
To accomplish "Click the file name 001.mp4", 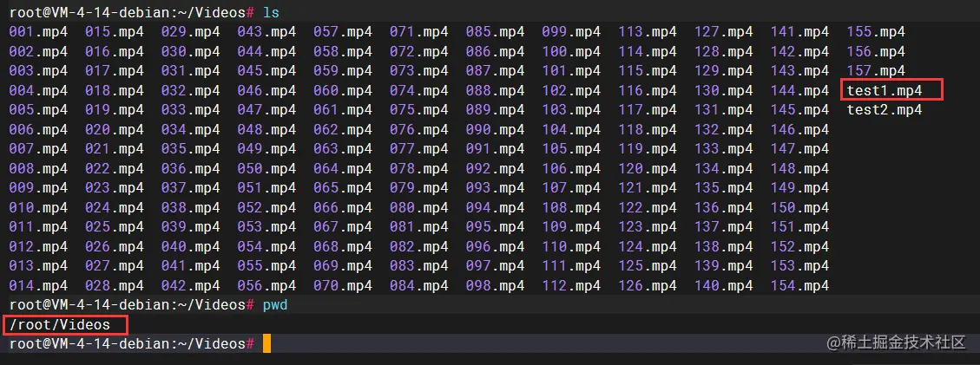I will [39, 32].
